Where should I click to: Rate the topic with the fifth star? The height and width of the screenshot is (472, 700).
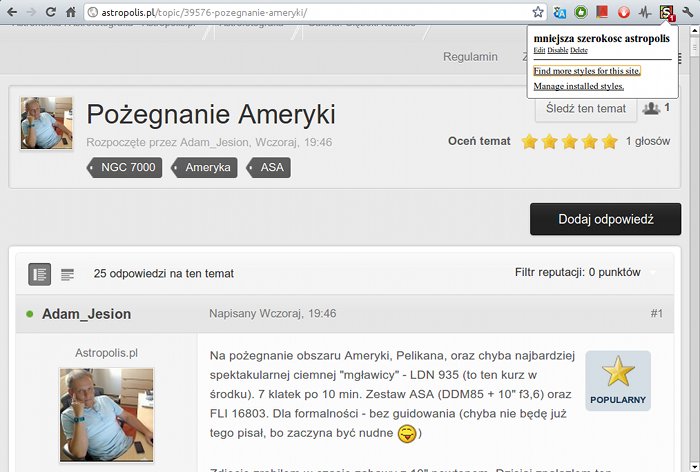609,142
